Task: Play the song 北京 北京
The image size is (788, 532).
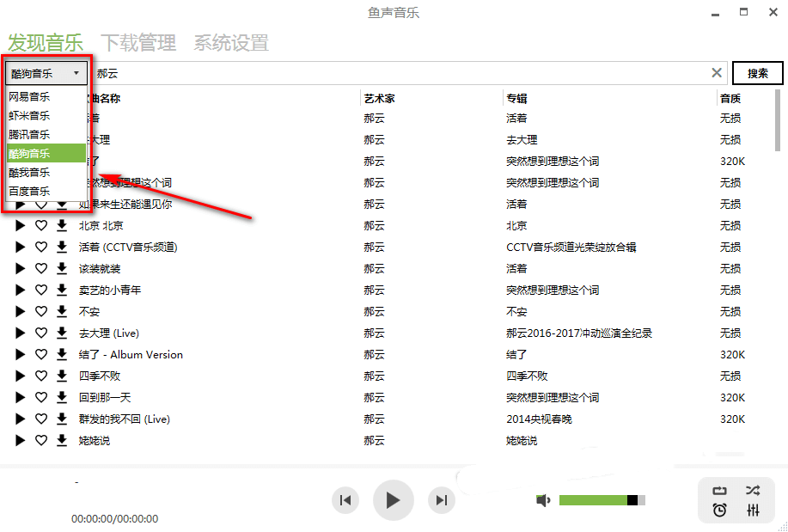Action: [x=20, y=226]
